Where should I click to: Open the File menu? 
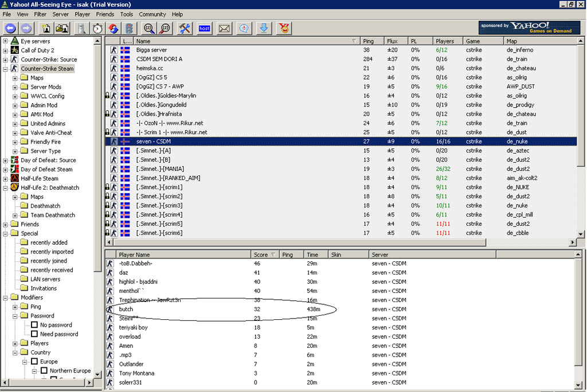[x=7, y=14]
